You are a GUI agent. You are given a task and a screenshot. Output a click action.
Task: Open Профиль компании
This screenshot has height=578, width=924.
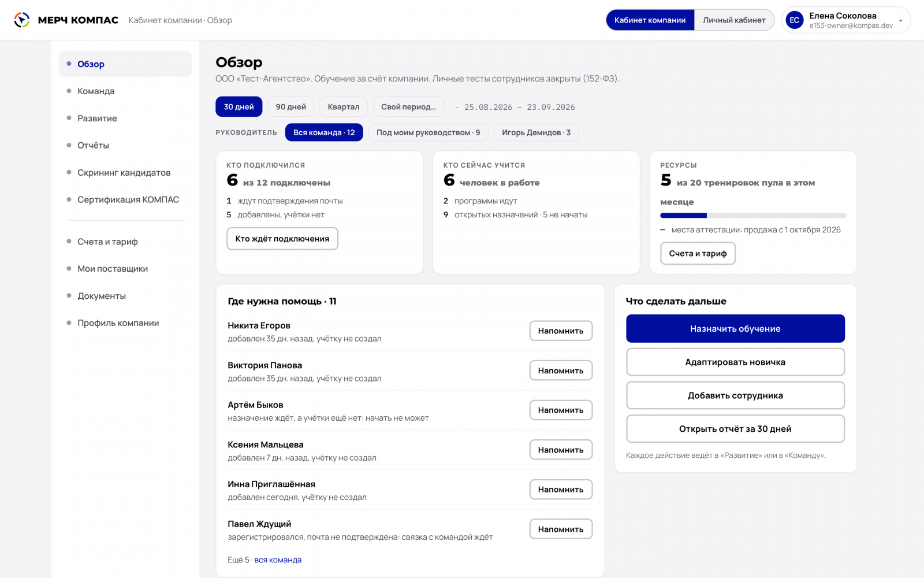coord(125,323)
